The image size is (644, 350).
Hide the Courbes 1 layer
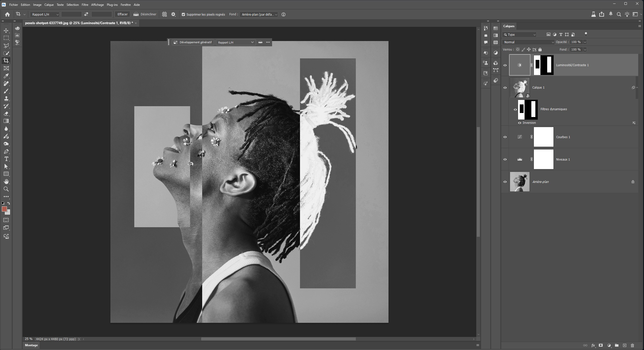[505, 137]
